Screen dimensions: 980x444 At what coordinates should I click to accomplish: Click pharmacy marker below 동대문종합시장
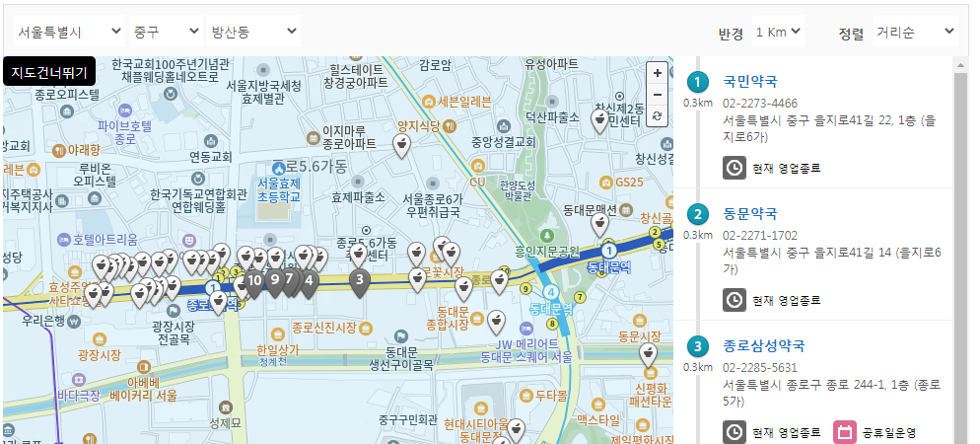[496, 323]
